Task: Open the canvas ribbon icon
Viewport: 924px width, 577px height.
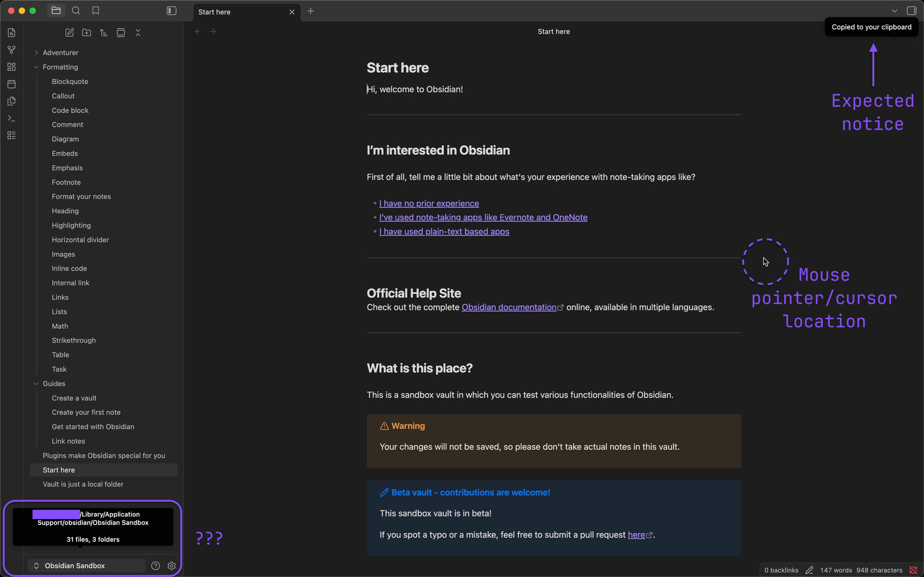Action: tap(12, 67)
